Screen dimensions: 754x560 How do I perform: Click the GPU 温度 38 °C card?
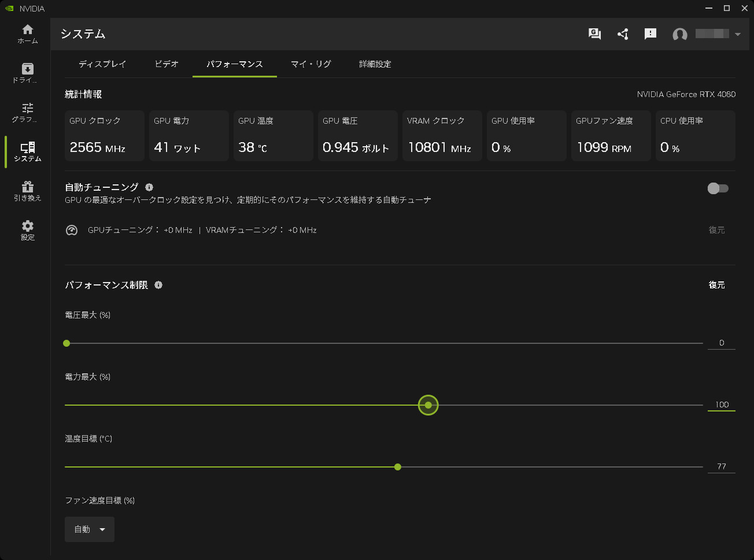(273, 136)
